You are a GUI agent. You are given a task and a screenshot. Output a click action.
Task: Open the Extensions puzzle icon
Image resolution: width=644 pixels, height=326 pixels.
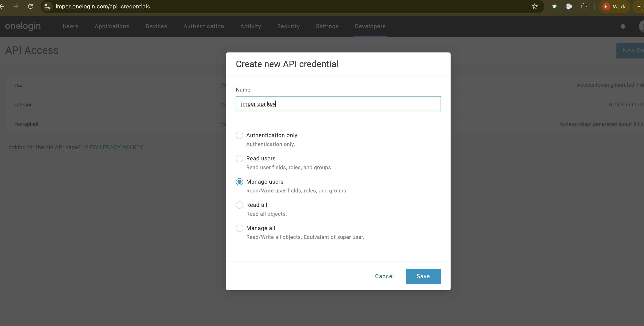coord(584,6)
